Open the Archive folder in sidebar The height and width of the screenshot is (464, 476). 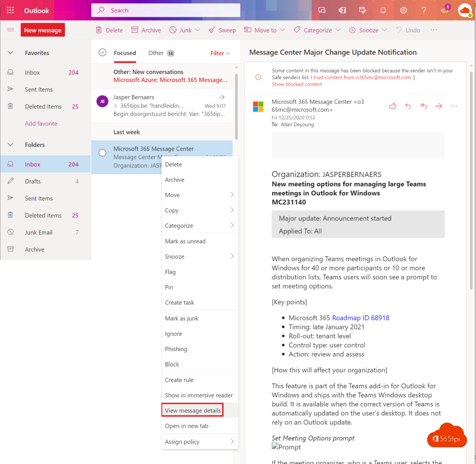[x=46, y=249]
